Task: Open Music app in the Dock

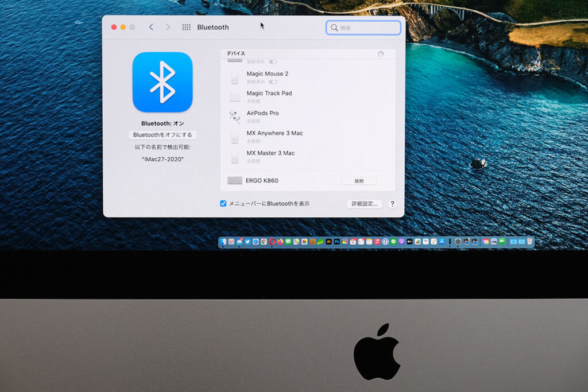Action: 378,242
